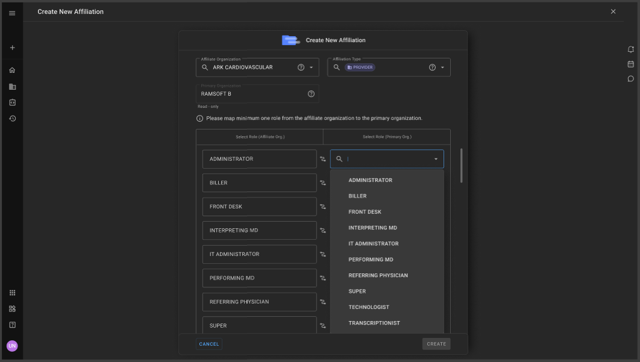Select FRONT DESK from the dropdown list
640x362 pixels.
coord(387,212)
